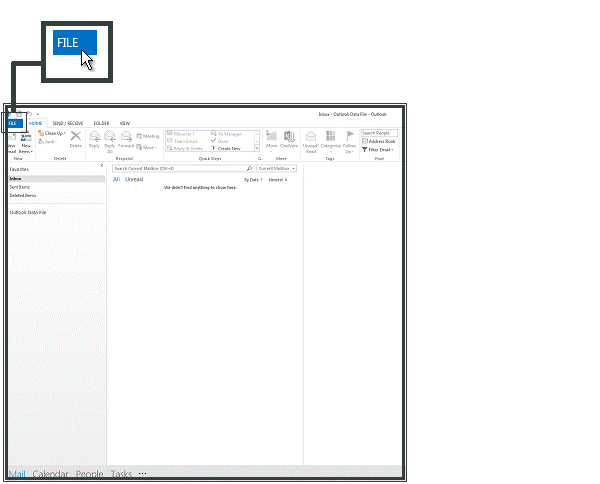Show only Unread messages
The width and height of the screenshot is (600, 484).
click(x=133, y=180)
